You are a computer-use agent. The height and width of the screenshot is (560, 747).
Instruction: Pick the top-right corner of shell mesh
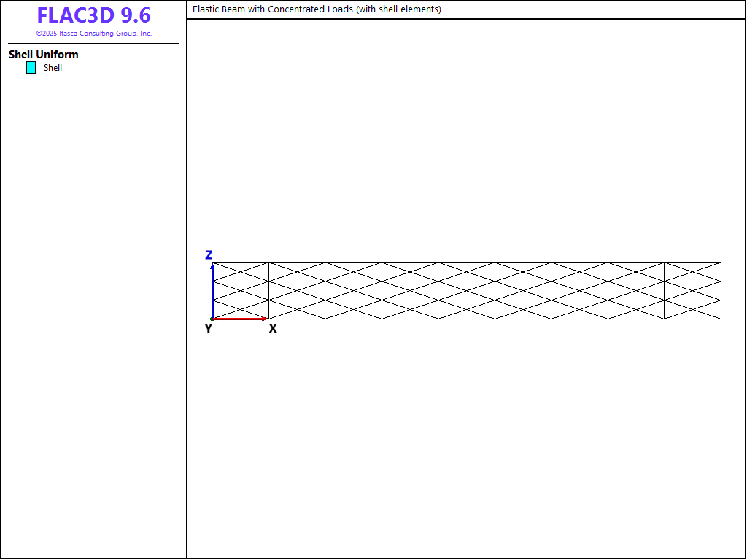(721, 262)
